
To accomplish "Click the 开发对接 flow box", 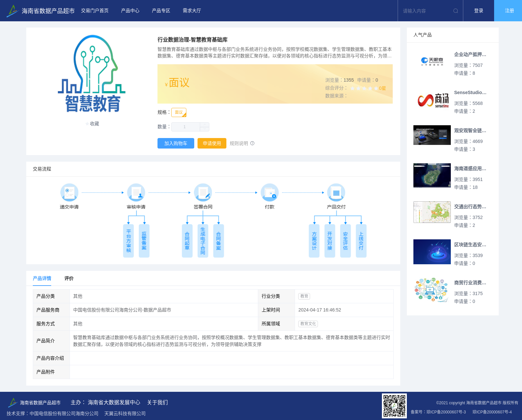I will (x=330, y=241).
